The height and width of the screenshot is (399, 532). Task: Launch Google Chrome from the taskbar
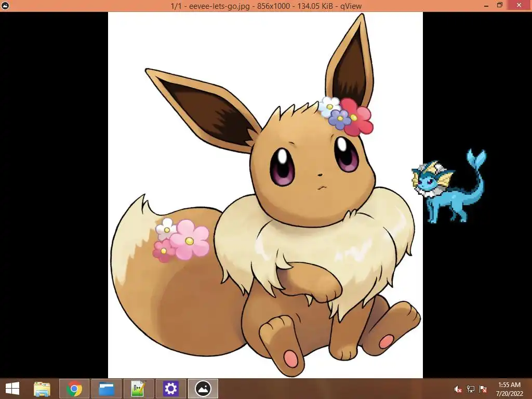74,389
